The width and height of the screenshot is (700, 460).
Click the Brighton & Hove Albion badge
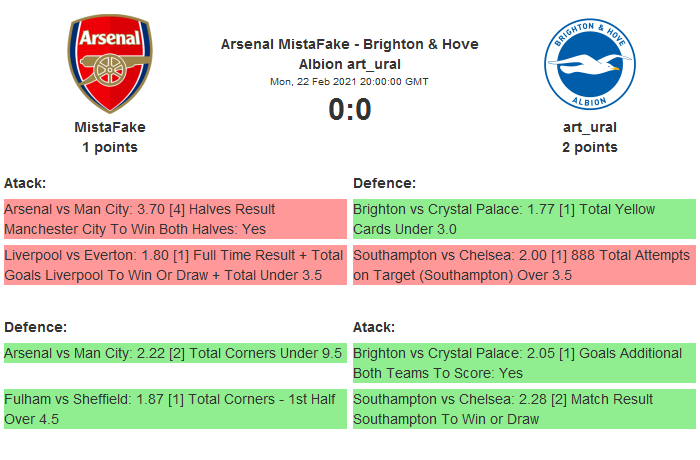click(x=589, y=64)
